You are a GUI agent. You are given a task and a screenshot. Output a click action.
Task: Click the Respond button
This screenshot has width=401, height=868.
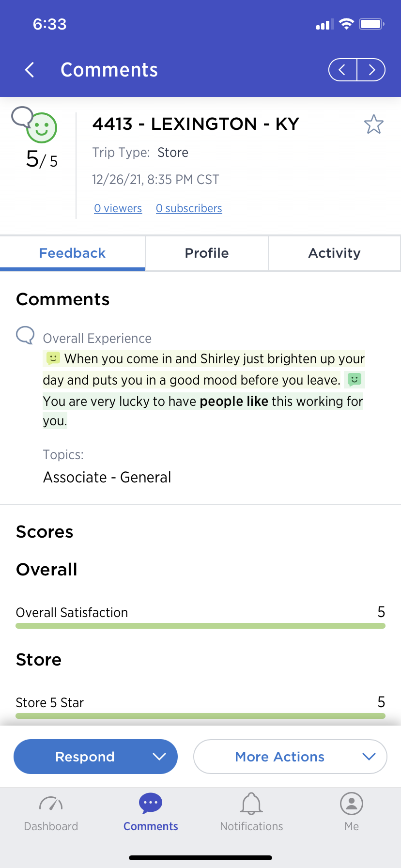click(85, 757)
